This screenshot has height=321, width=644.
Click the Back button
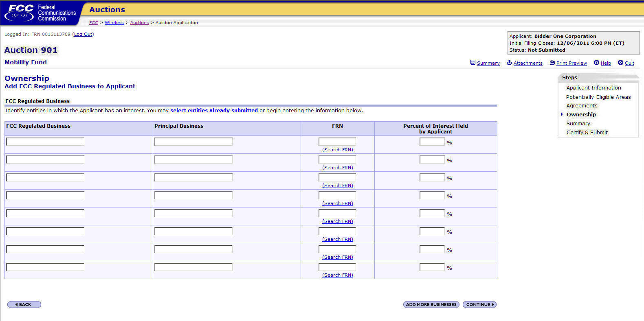tap(24, 305)
